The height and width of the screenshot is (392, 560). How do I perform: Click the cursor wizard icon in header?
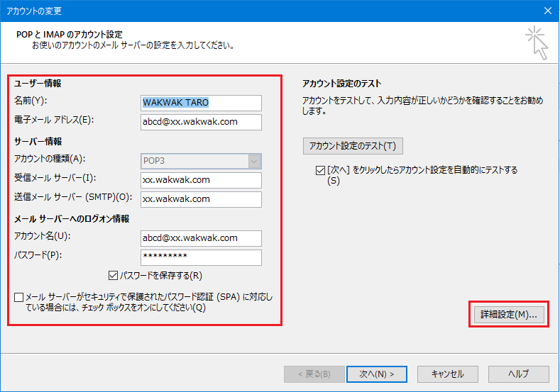point(537,43)
